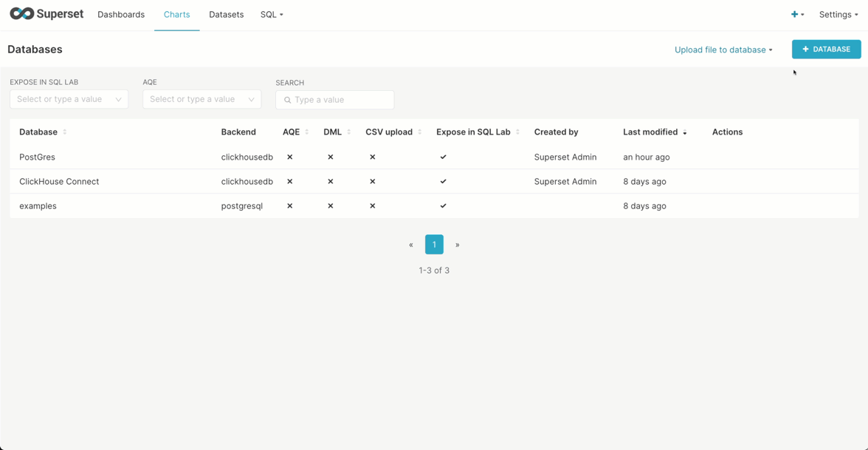
Task: Open Expose in SQL Lab filter dropdown
Action: pyautogui.click(x=69, y=99)
